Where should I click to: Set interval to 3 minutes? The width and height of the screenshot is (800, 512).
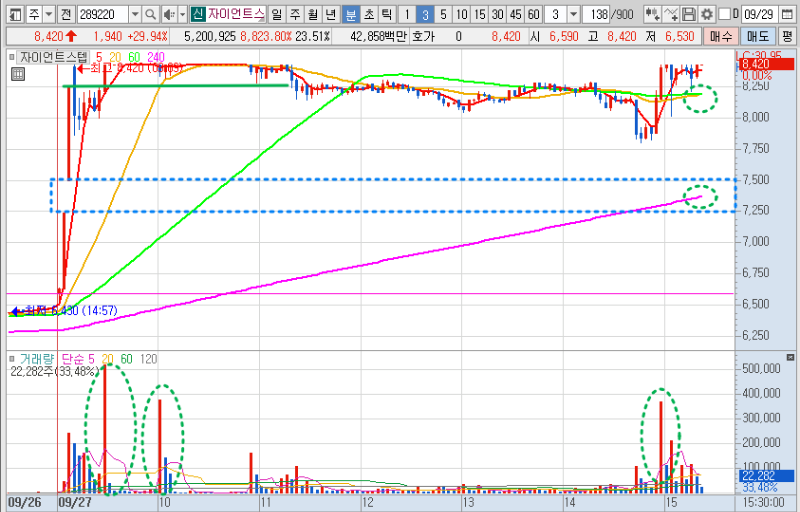coord(425,14)
